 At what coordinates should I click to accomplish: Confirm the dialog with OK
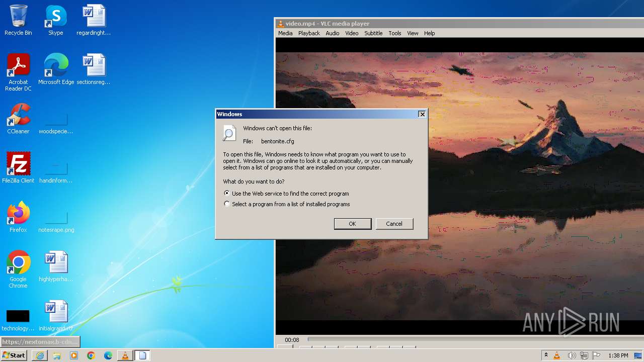353,224
